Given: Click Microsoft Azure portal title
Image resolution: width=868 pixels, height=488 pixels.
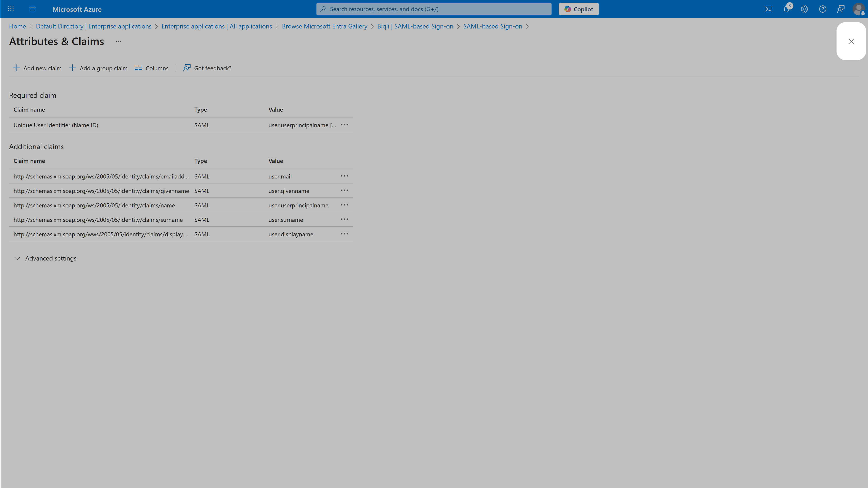Looking at the screenshot, I should [x=77, y=9].
